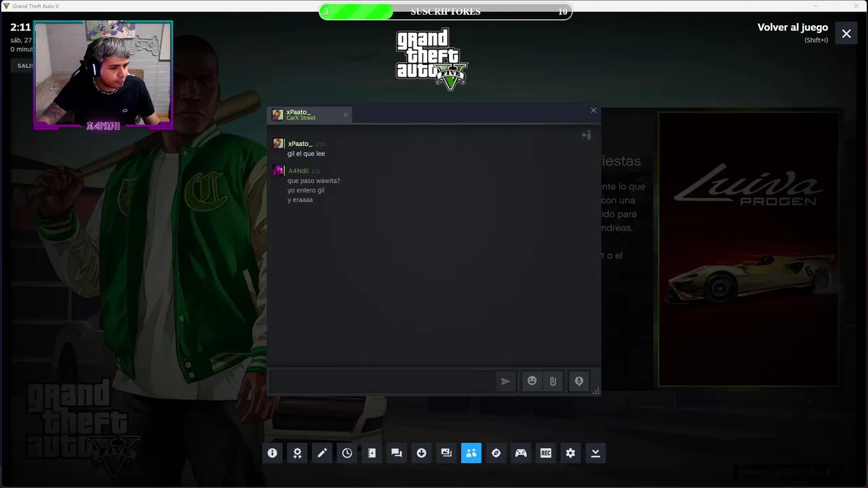Open the controller settings gamepad icon

coord(521,453)
